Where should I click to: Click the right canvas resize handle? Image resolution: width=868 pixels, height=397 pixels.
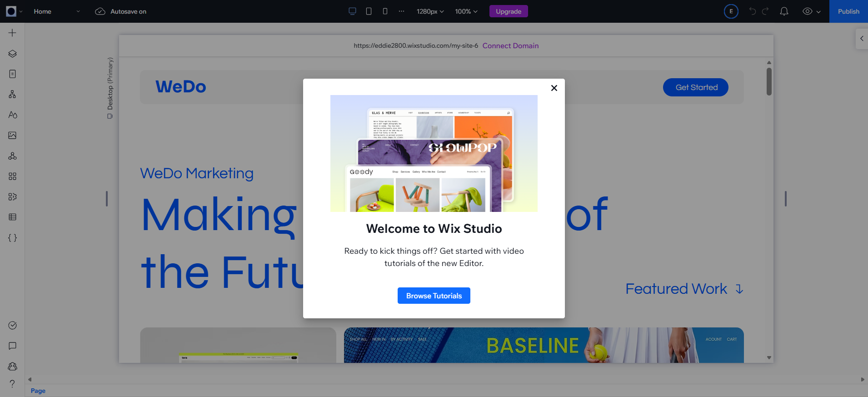[786, 199]
